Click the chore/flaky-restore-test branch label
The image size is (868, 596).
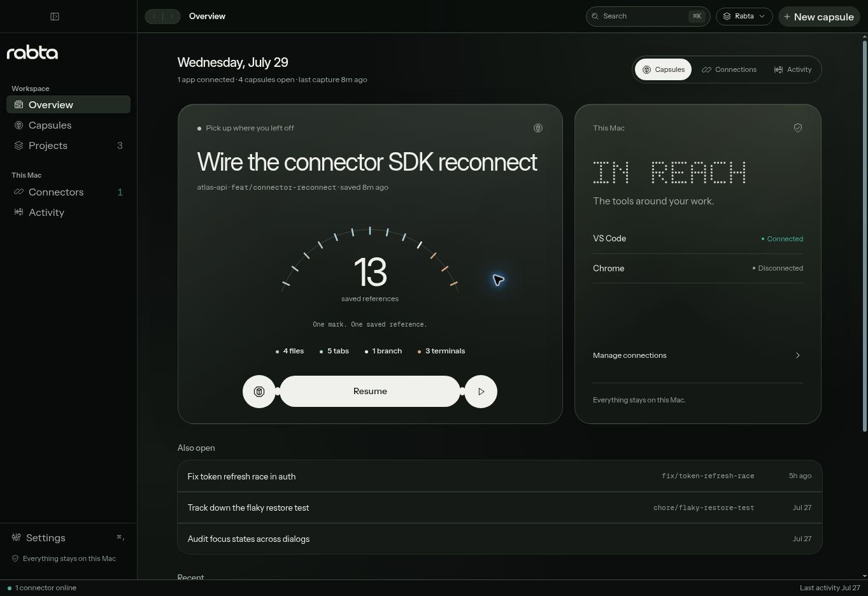pyautogui.click(x=704, y=507)
